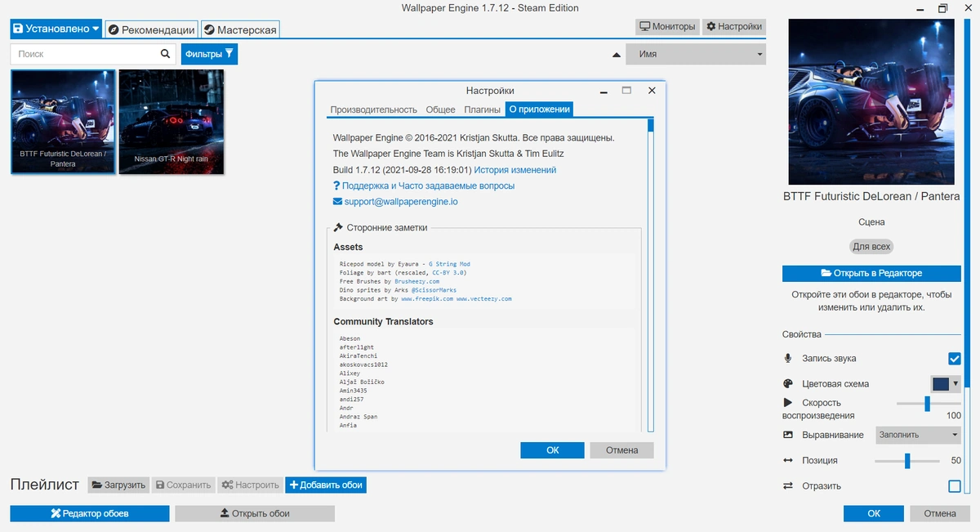Open Цветовая схема color swatch
This screenshot has height=532, width=980.
click(x=946, y=383)
